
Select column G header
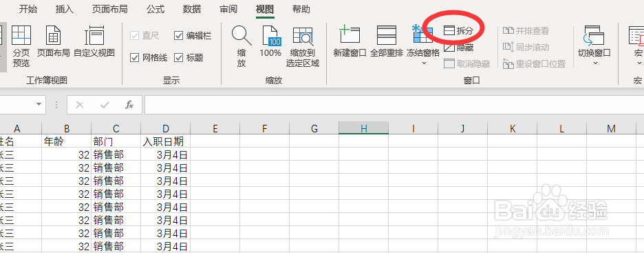(x=314, y=129)
